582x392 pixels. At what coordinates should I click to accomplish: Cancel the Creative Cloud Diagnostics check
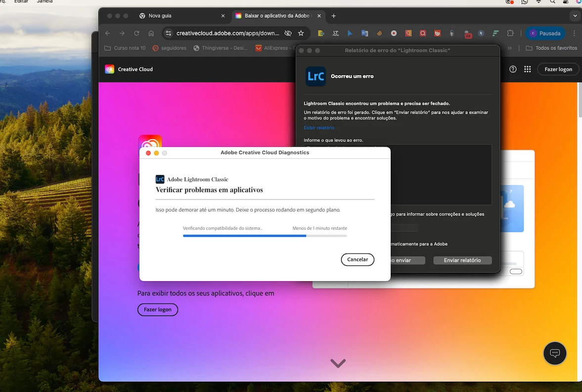click(358, 260)
